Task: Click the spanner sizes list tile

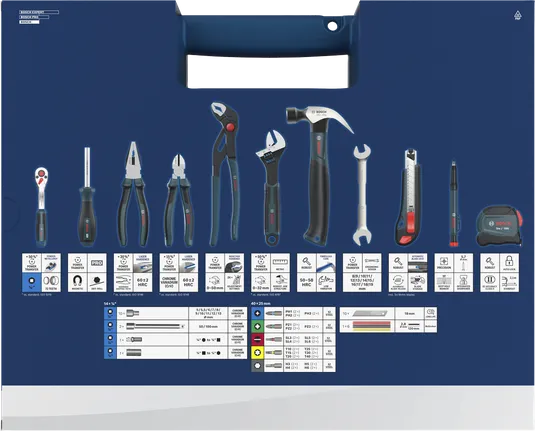Action: click(362, 282)
